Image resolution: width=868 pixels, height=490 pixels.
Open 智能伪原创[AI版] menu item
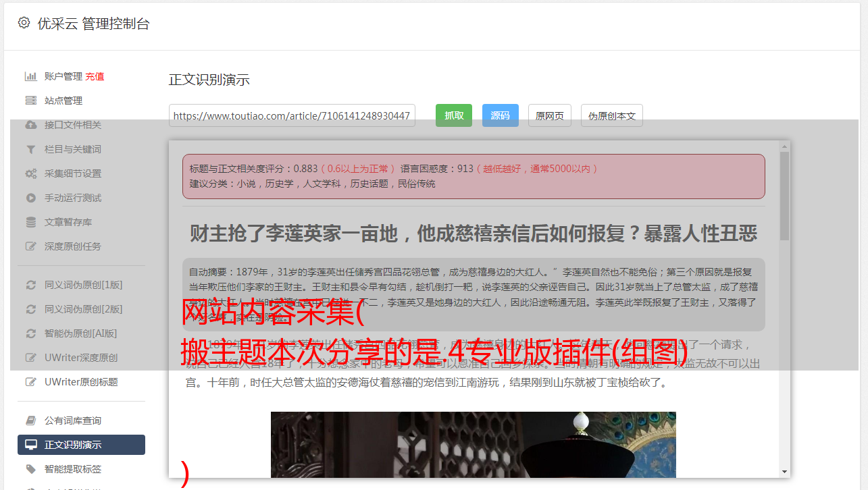pos(81,333)
